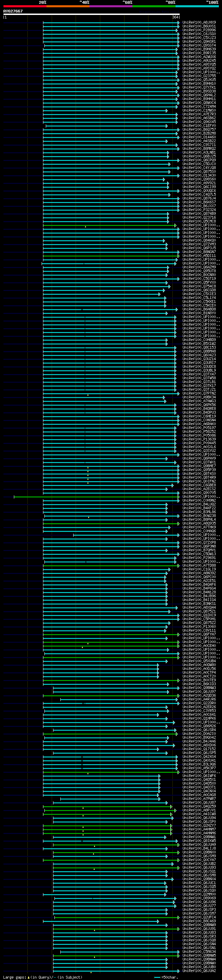Select hit label UniRef100_A7E7R3

199,114
